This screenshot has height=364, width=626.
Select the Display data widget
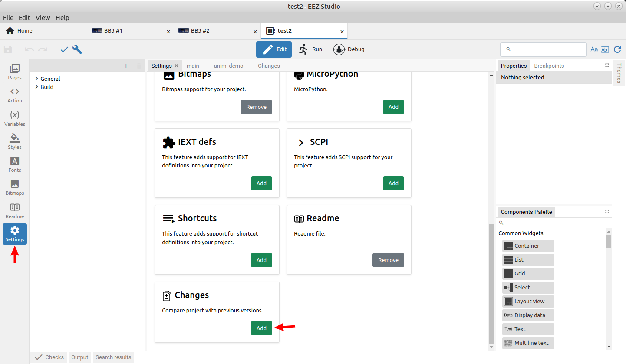(x=528, y=315)
